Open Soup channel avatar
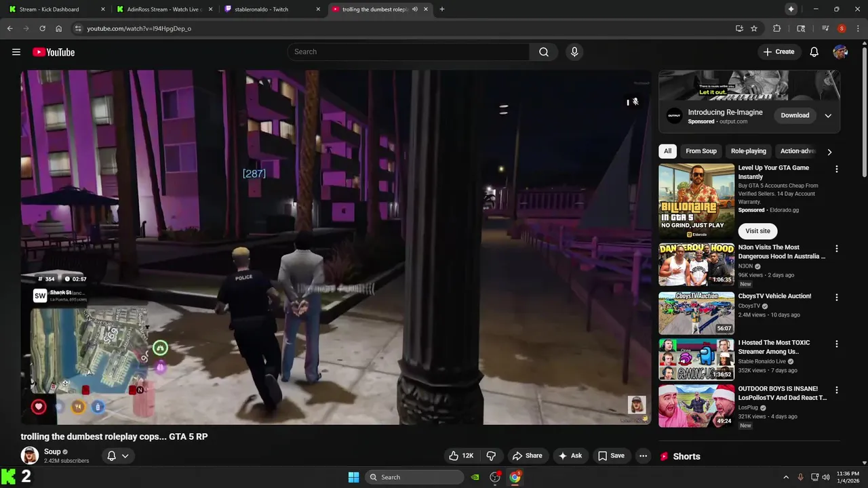This screenshot has width=868, height=488. 30,455
